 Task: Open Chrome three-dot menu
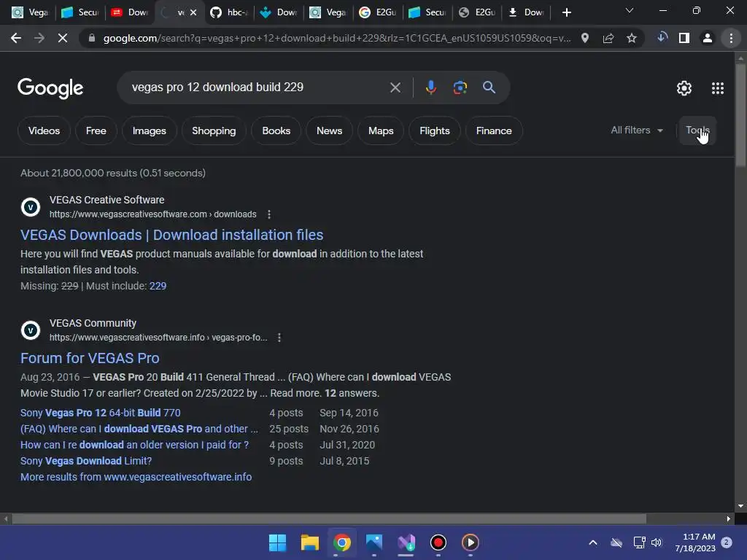pos(731,38)
